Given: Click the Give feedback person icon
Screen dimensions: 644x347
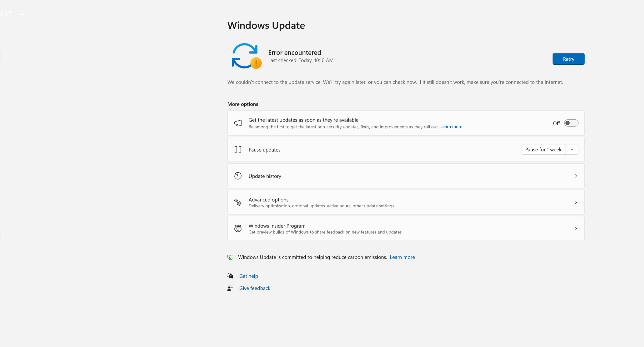Looking at the screenshot, I should pyautogui.click(x=230, y=288).
